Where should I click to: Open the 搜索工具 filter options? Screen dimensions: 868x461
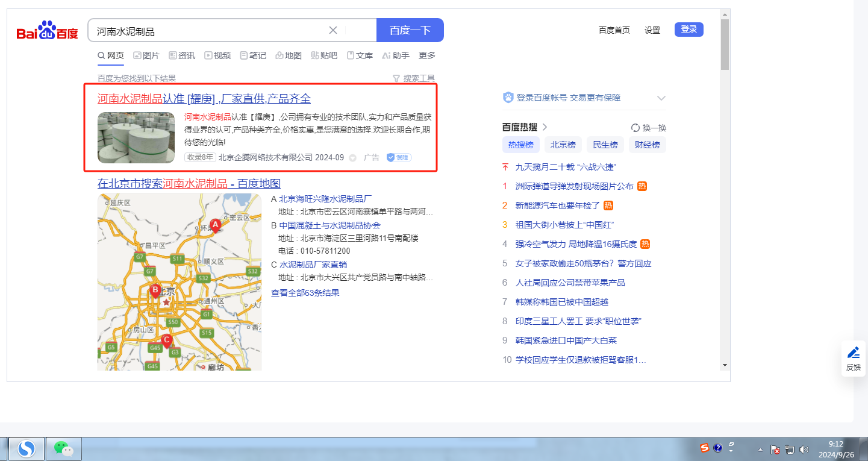point(413,78)
